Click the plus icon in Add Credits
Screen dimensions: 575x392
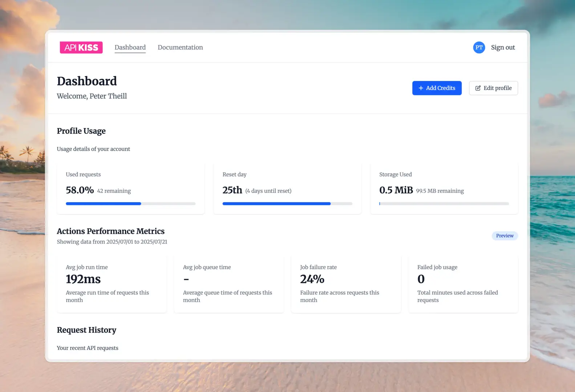[421, 88]
